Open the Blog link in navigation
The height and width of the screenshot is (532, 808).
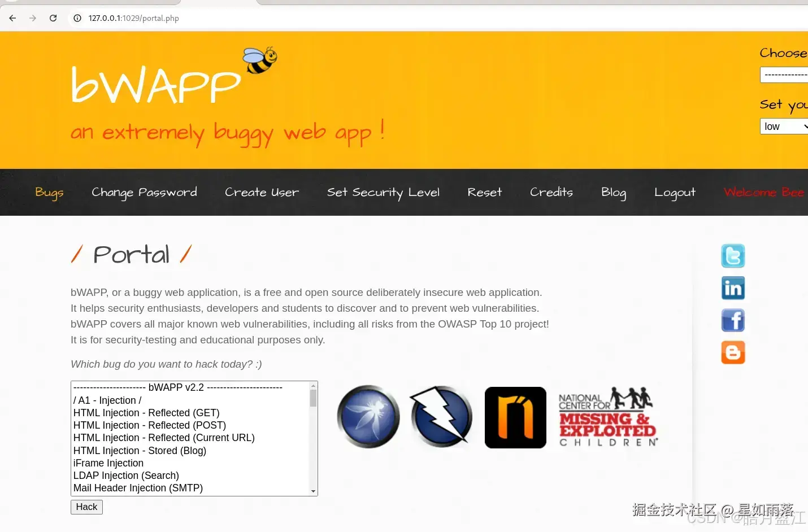pyautogui.click(x=614, y=193)
